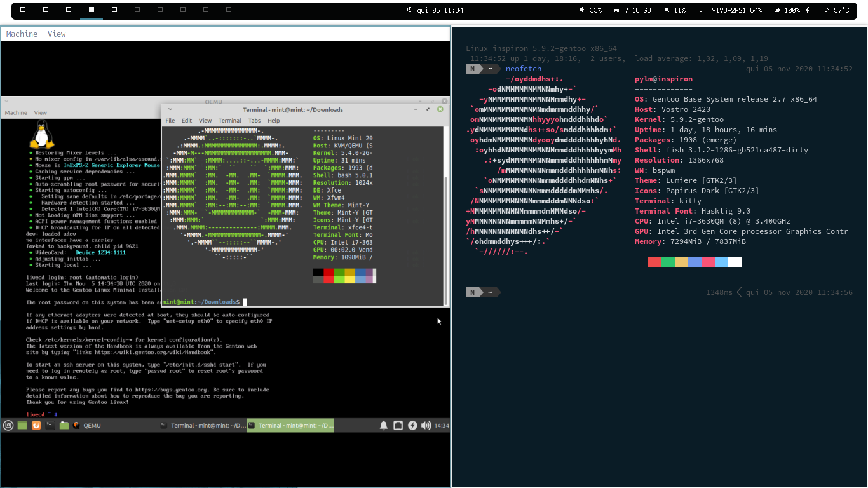Select the active fourth workspace indicator
The height and width of the screenshot is (488, 868).
(x=92, y=10)
